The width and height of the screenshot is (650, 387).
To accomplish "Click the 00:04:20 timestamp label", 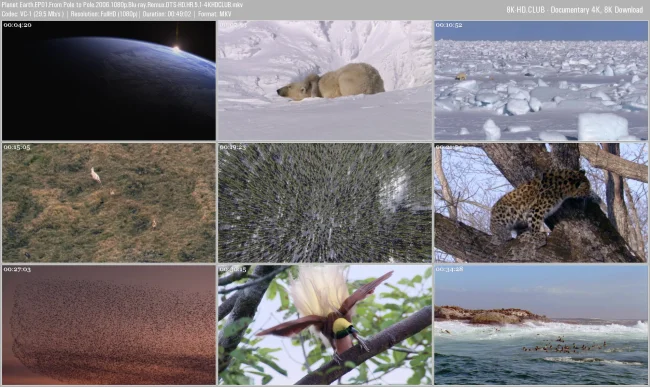I will (17, 25).
